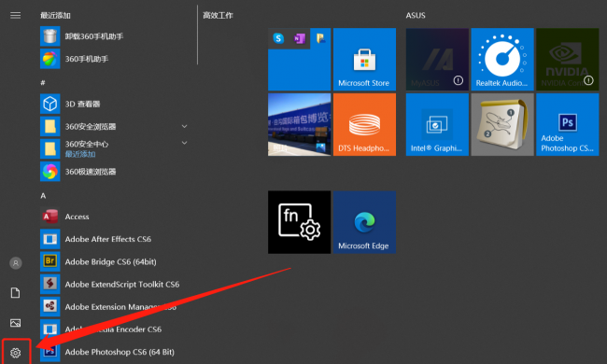Open the Intel Graphics tile
607x364 pixels.
tap(437, 124)
